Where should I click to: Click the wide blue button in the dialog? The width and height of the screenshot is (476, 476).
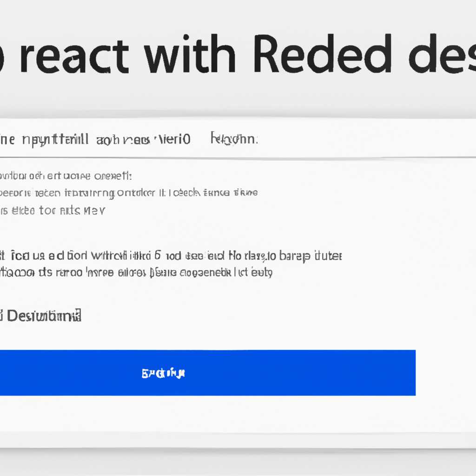coord(208,372)
